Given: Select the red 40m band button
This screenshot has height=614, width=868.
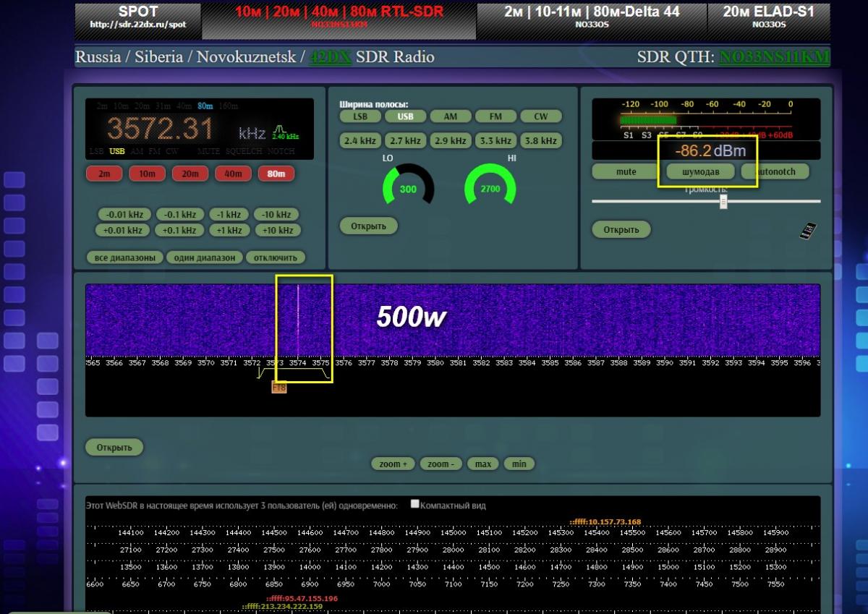Looking at the screenshot, I should (x=233, y=174).
